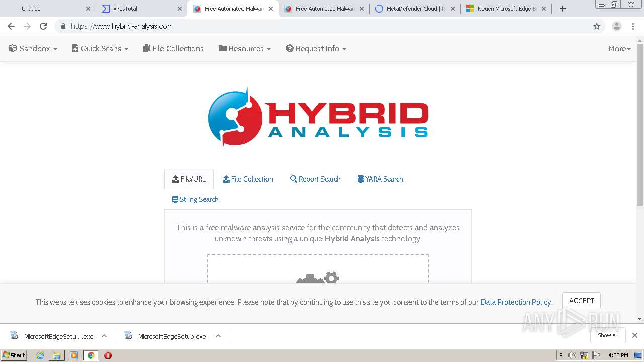The image size is (644, 362).
Task: Expand options for MicrosoftEdgeSetup.exe download
Action: click(218, 336)
